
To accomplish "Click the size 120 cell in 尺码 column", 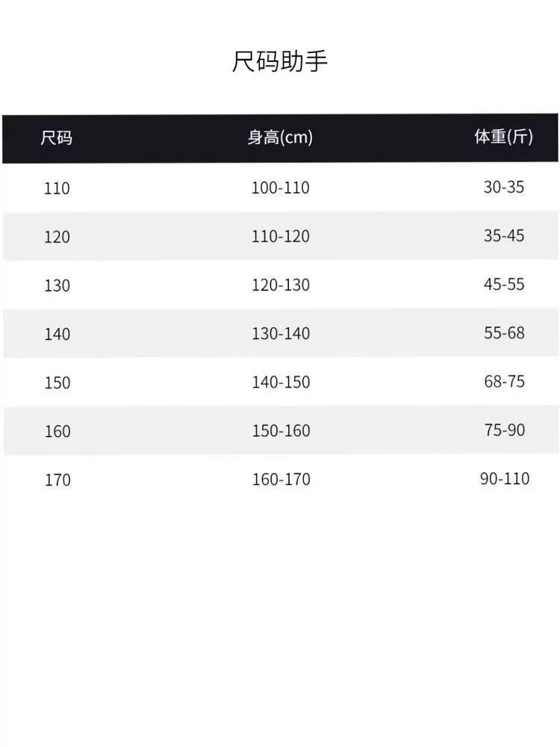I will click(x=57, y=237).
